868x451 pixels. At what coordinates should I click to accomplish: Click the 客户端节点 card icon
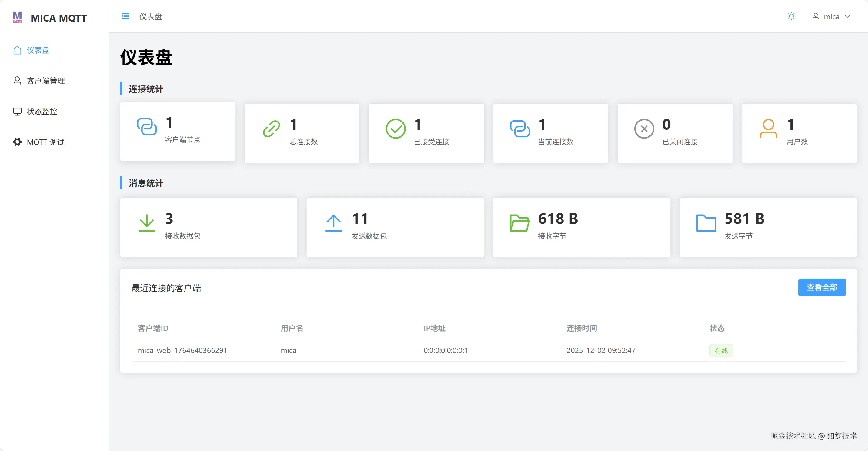pos(147,126)
